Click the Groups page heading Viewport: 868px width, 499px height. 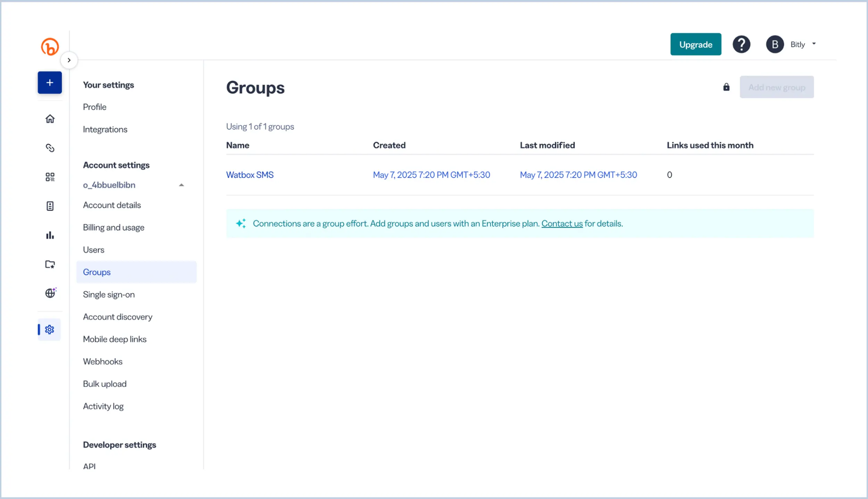[255, 87]
